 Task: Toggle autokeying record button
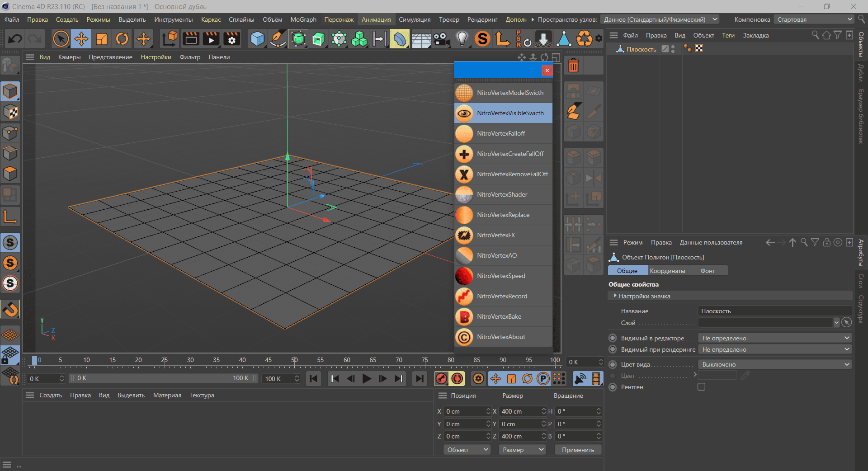click(457, 379)
